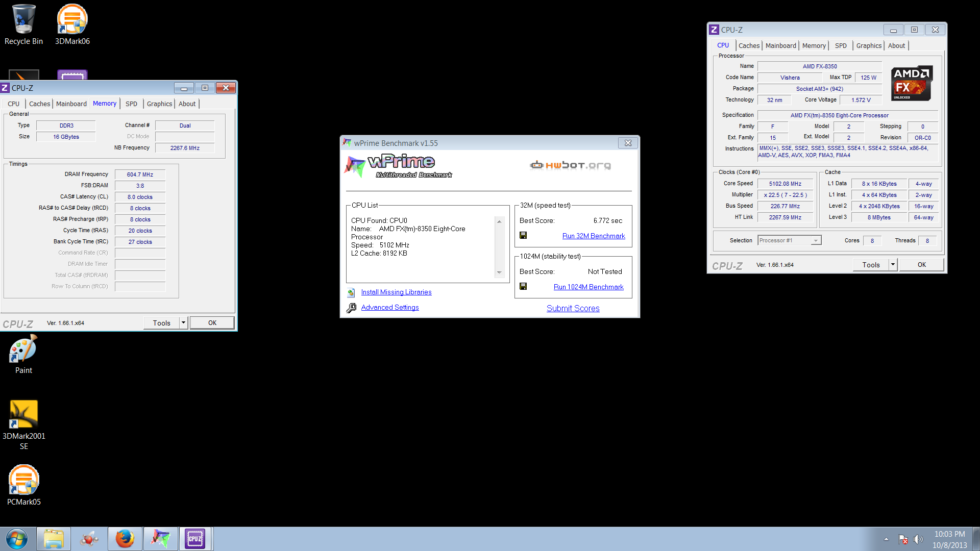Launch 3DMark2001 SE desktop shortcut

(23, 424)
